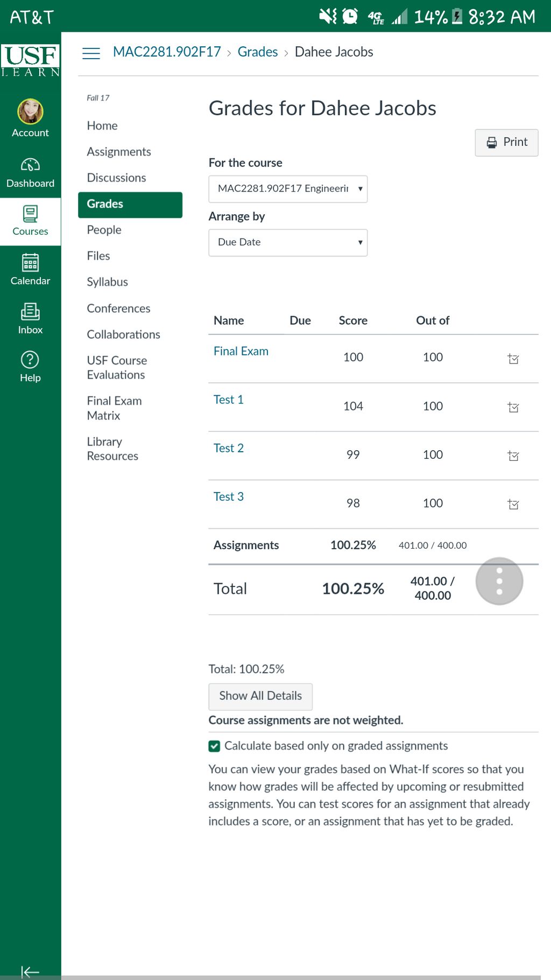This screenshot has height=980, width=551.
Task: Uncheck Calculate based only on graded assignments
Action: pos(214,746)
